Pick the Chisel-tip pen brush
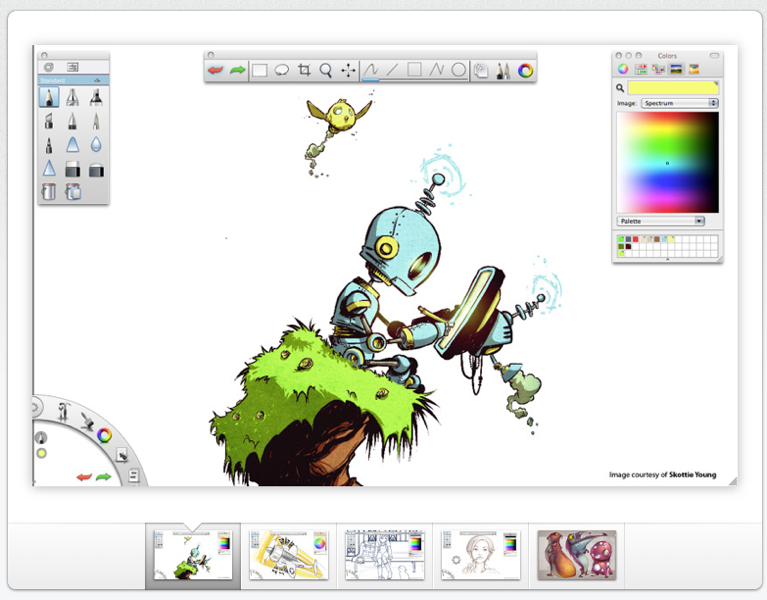The width and height of the screenshot is (767, 600). click(x=49, y=121)
